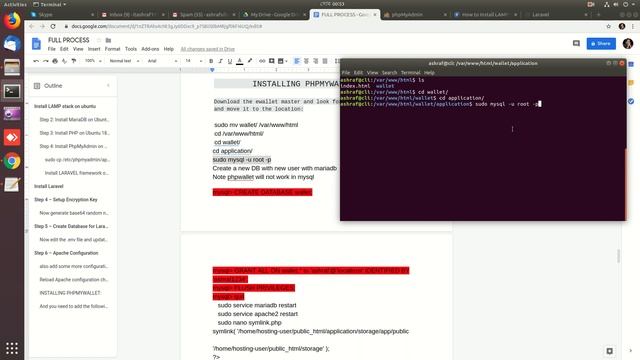Go to 'Step 6 – Apache Configuration' outline item
This screenshot has height=360, width=640.
coord(66,253)
